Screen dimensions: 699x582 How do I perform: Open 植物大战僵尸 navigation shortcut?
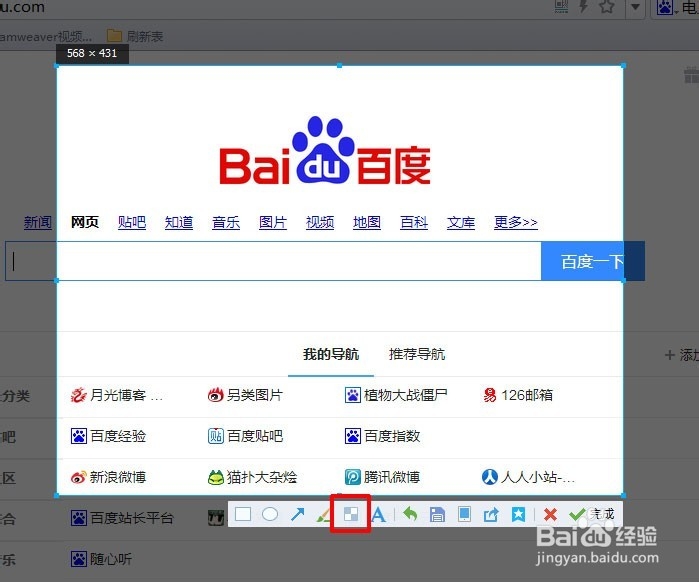click(396, 395)
